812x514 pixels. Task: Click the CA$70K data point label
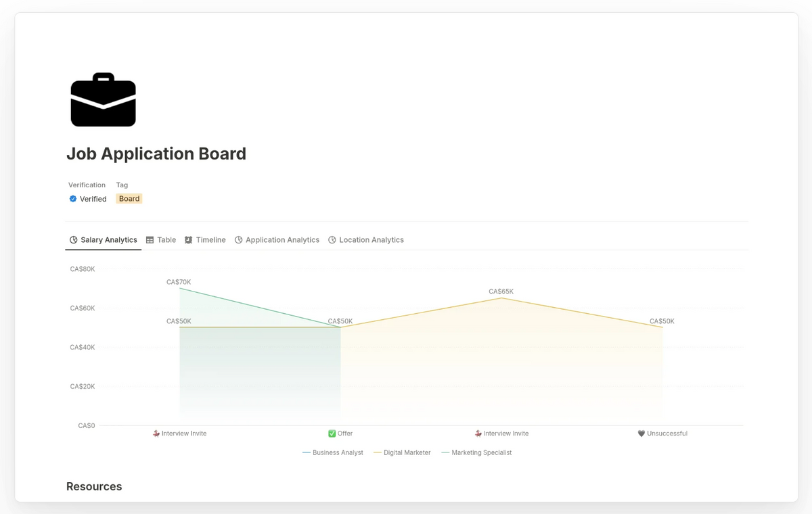pyautogui.click(x=179, y=282)
